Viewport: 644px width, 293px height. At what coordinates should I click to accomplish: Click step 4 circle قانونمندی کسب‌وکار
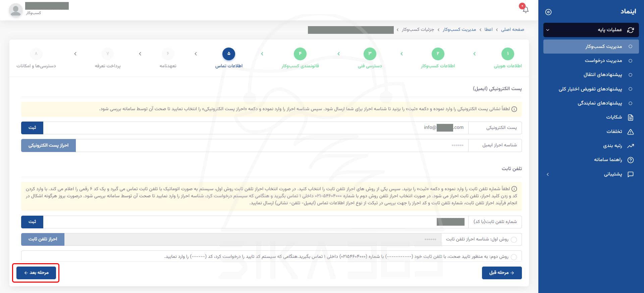coord(300,54)
